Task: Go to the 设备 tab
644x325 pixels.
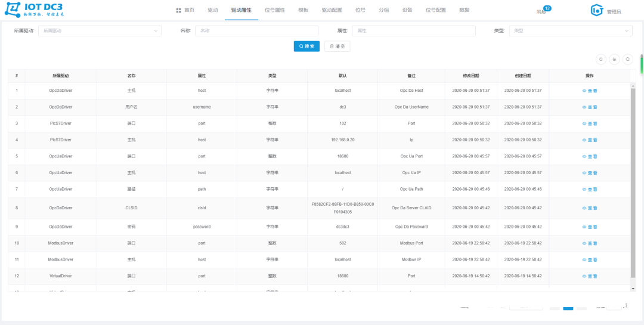Action: tap(407, 10)
